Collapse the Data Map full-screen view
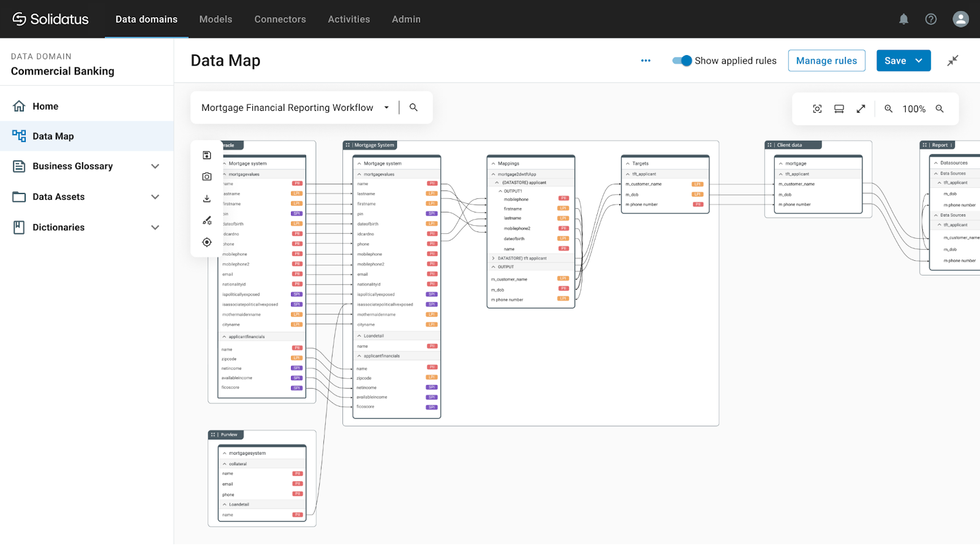Screen dimensions: 980x551 coord(952,61)
